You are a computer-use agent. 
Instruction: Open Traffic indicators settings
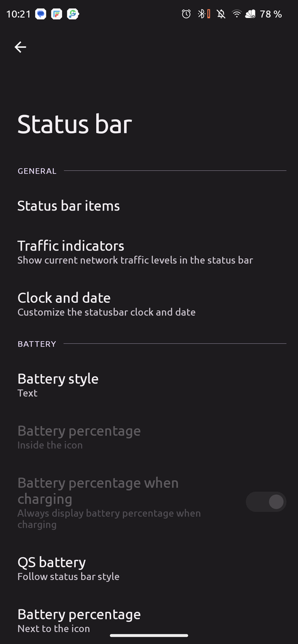pos(149,252)
